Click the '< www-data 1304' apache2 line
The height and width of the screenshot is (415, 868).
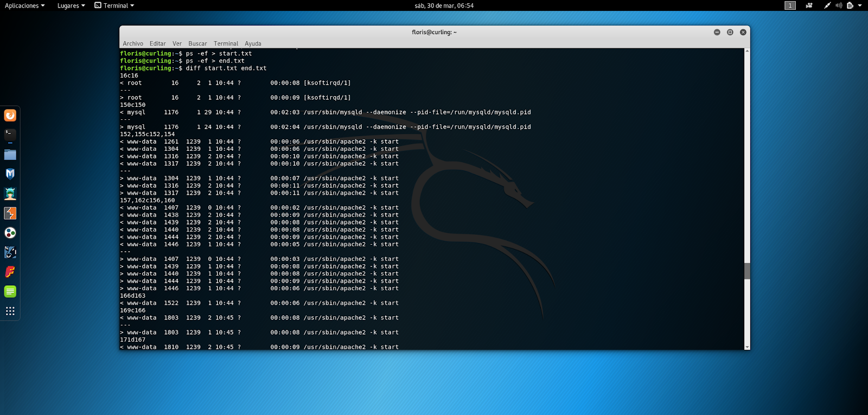click(x=259, y=149)
